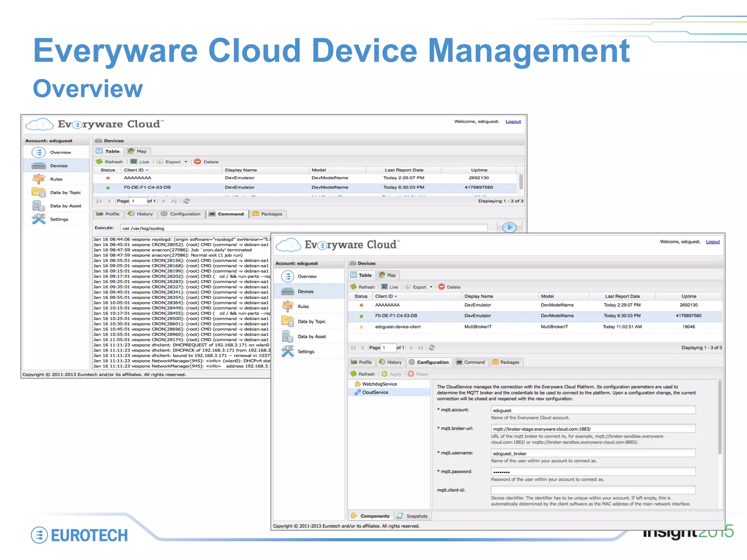Viewport: 747px width, 560px height.
Task: Open Overview in front window sidebar
Action: (309, 276)
